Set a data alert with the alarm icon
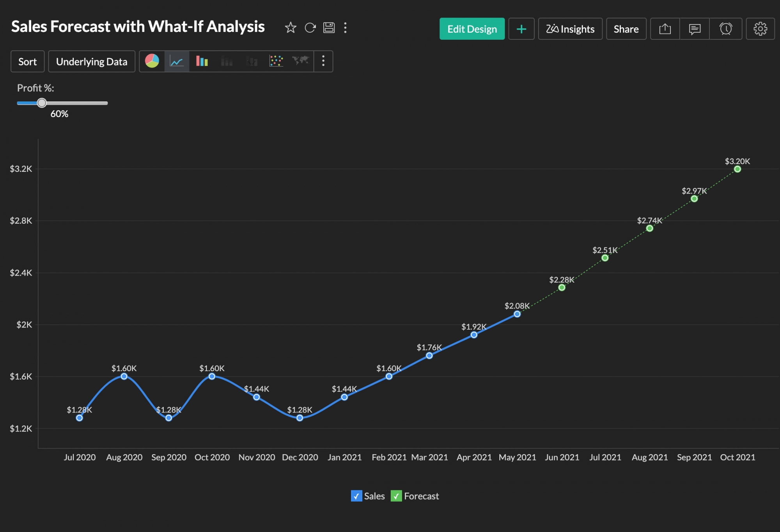780x532 pixels. tap(725, 28)
